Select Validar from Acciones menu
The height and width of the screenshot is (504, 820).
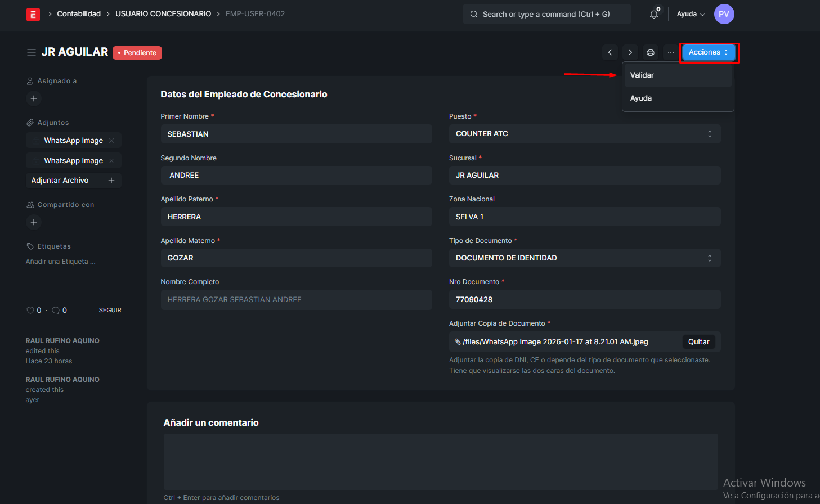(642, 75)
